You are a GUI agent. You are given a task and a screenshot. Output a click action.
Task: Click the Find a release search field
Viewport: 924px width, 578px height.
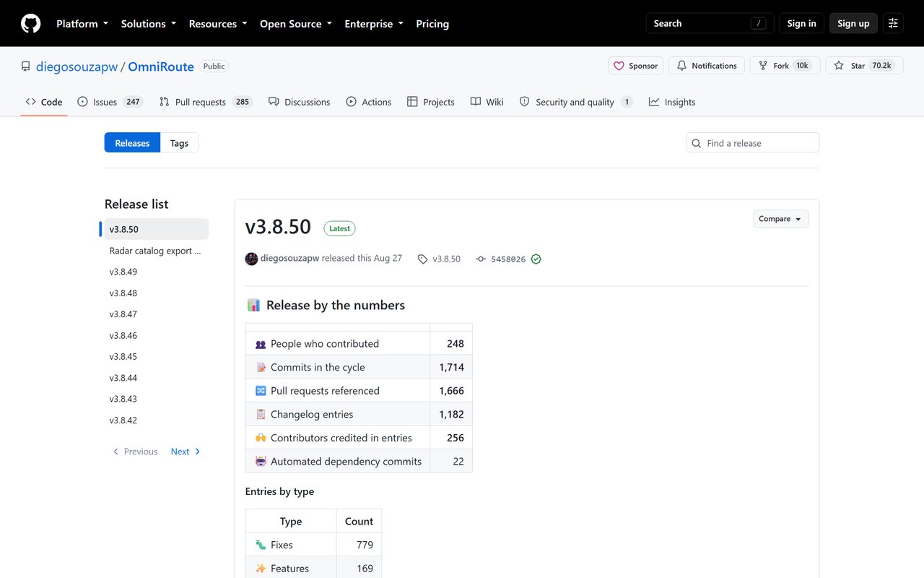(753, 143)
